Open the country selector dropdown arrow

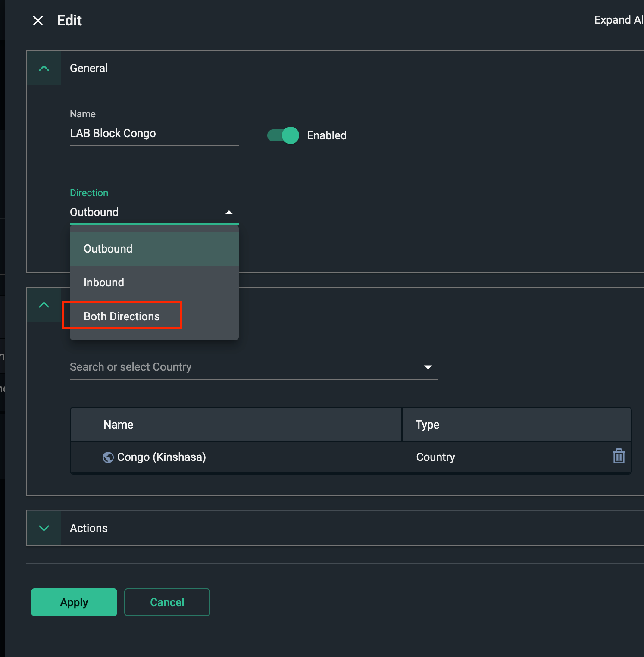(x=428, y=367)
